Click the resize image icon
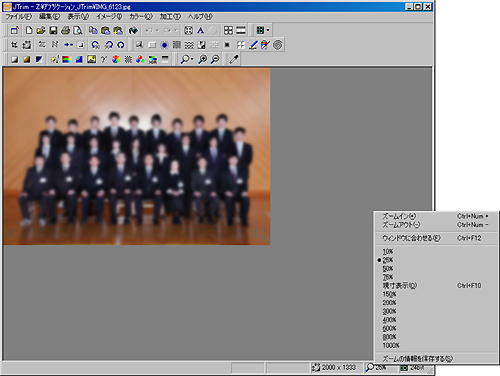 click(x=27, y=45)
